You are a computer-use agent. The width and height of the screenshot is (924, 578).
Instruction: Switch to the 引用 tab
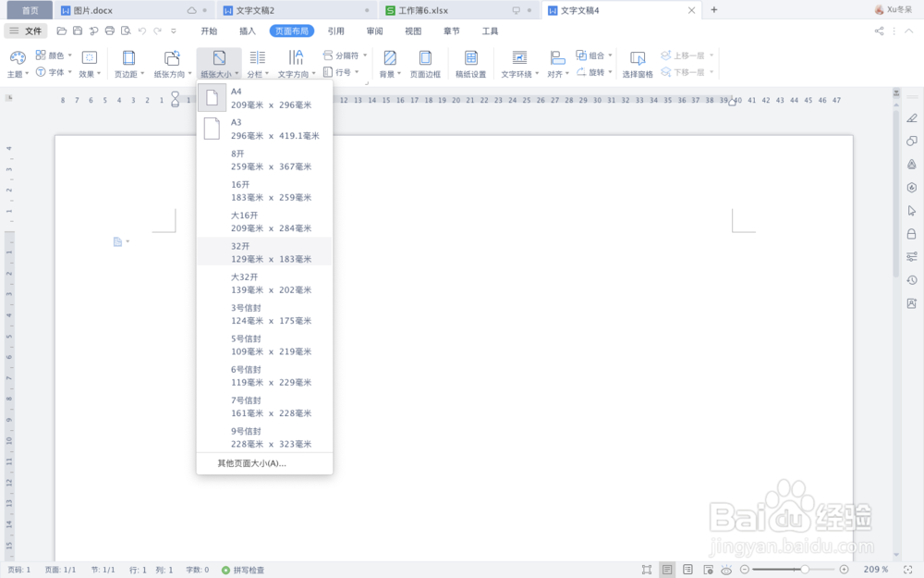pos(336,31)
